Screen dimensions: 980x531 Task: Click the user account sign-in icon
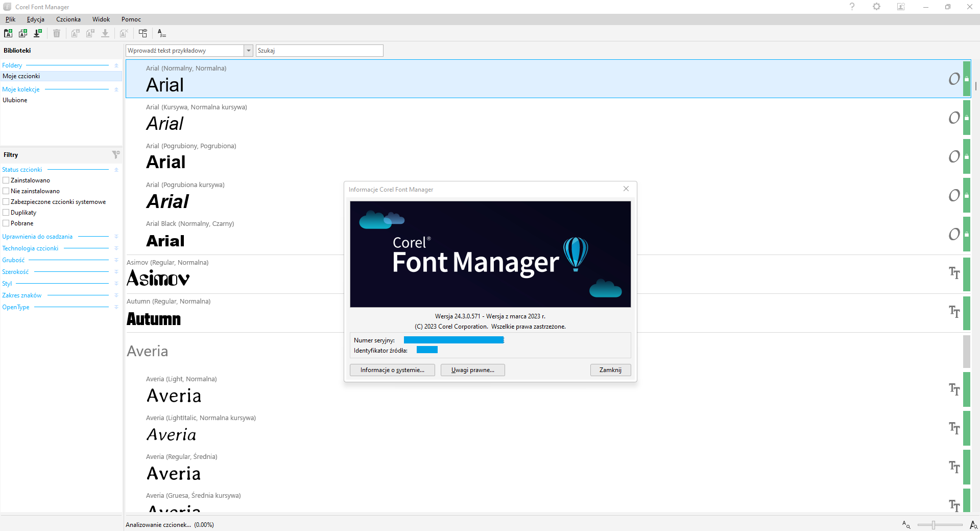coord(901,7)
